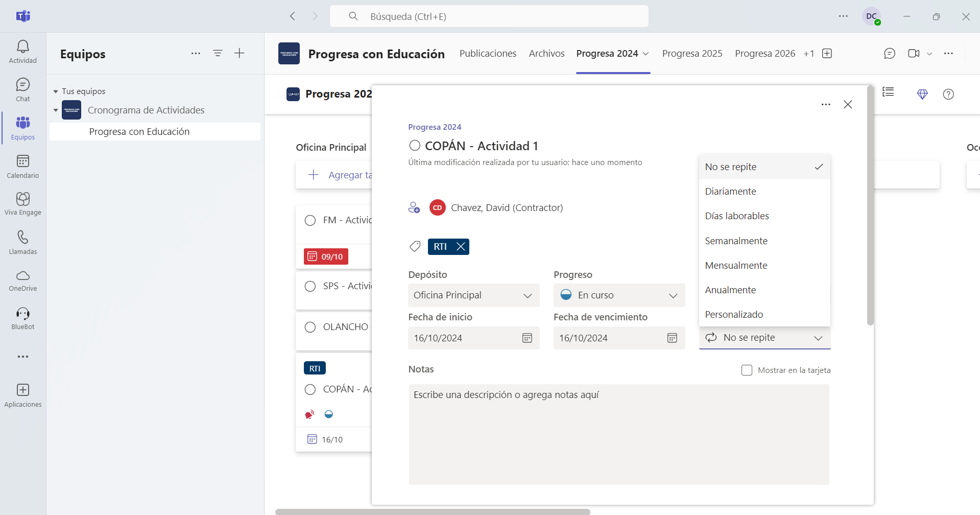This screenshot has height=515, width=980.
Task: Complete COPÁN card task circle
Action: click(x=310, y=389)
